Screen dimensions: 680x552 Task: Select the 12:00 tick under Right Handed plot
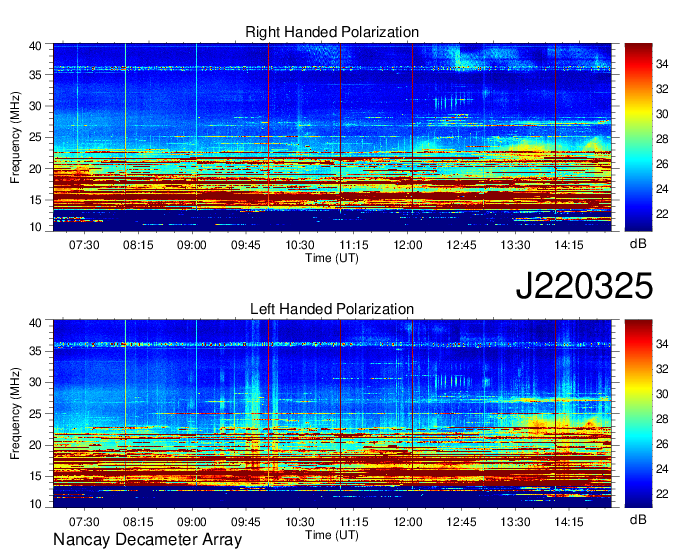tap(408, 245)
